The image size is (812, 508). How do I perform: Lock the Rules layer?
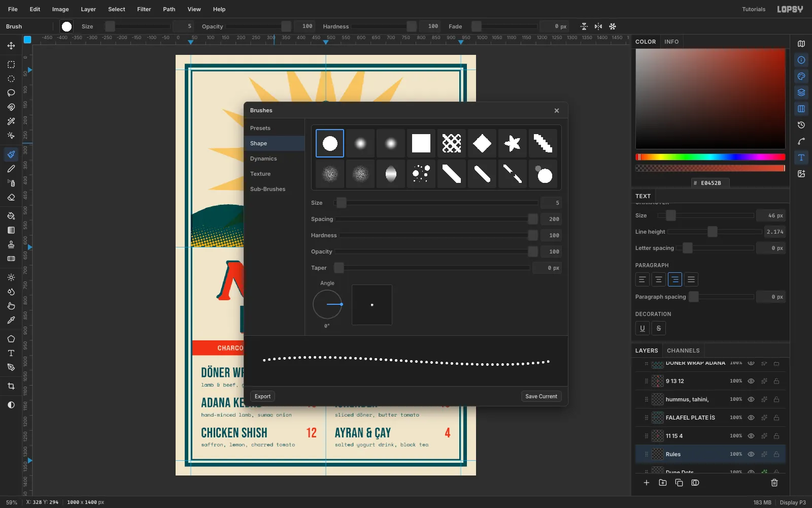776,454
